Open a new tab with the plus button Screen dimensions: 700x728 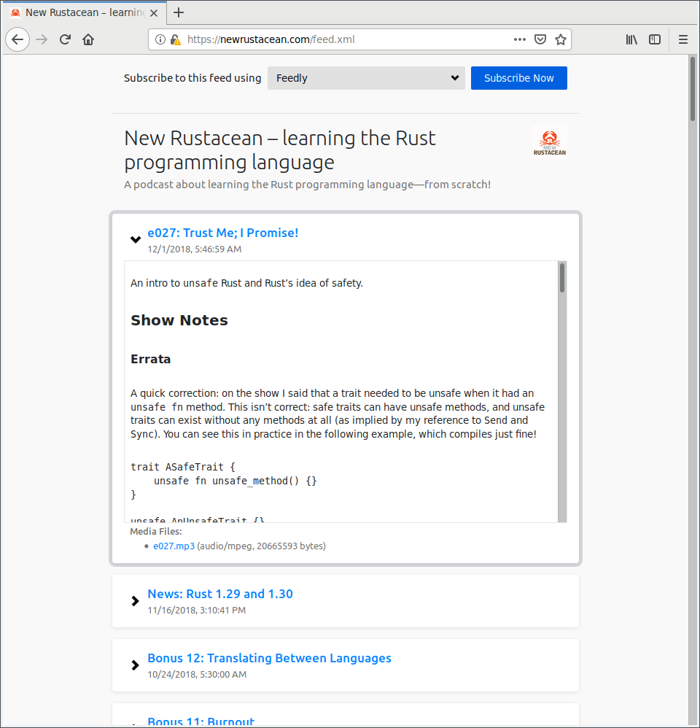179,12
